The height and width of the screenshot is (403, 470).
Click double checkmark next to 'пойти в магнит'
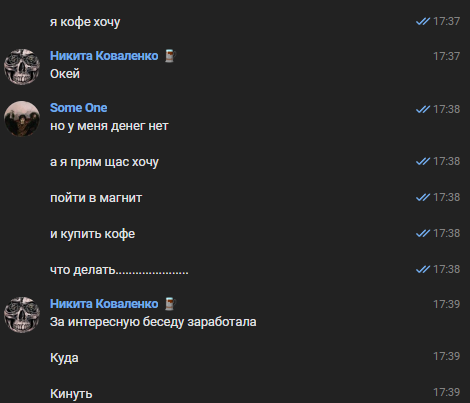[x=423, y=197]
